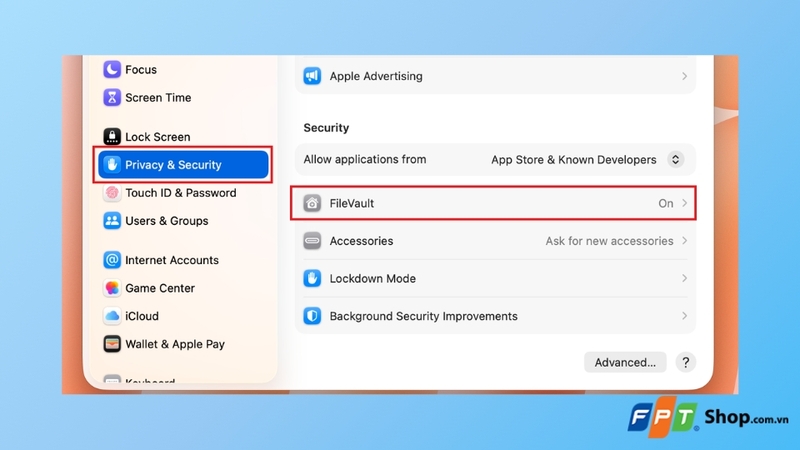Screen dimensions: 800x450
Task: Click the Accessories row label
Action: (361, 241)
